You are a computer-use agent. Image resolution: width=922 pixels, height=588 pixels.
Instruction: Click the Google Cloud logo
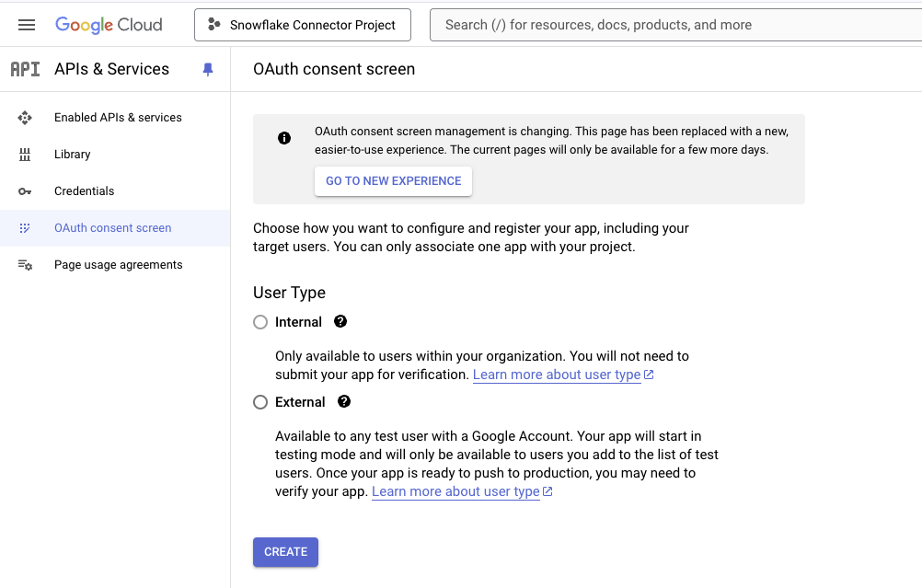click(x=109, y=25)
